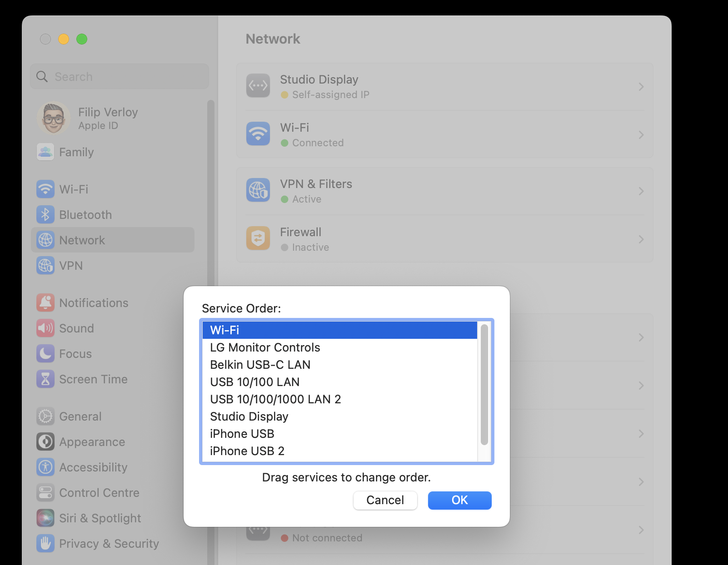Click the Wi-Fi icon in sidebar
Screen dimensions: 728x565
[45, 189]
